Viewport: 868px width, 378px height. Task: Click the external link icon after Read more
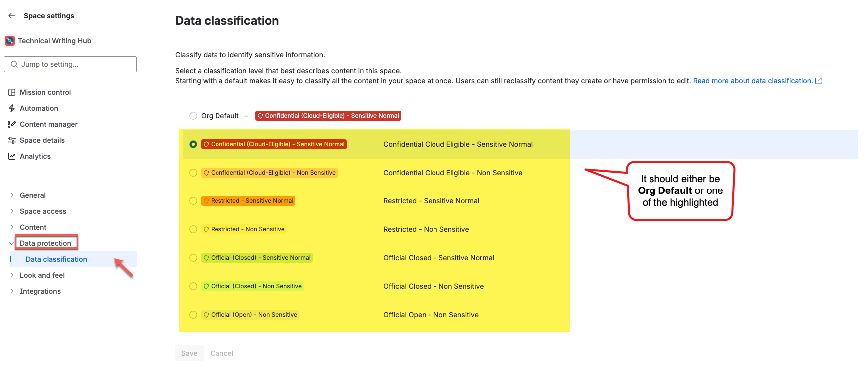click(818, 81)
